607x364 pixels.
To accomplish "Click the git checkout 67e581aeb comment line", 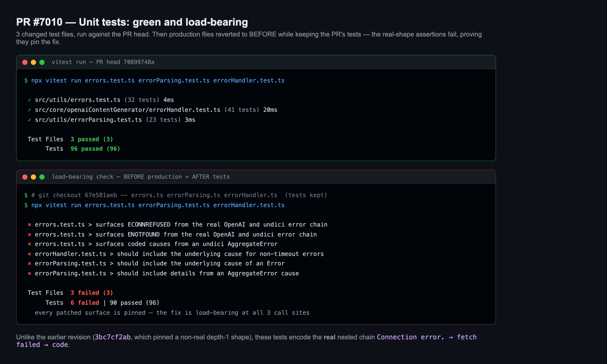I will pyautogui.click(x=176, y=195).
